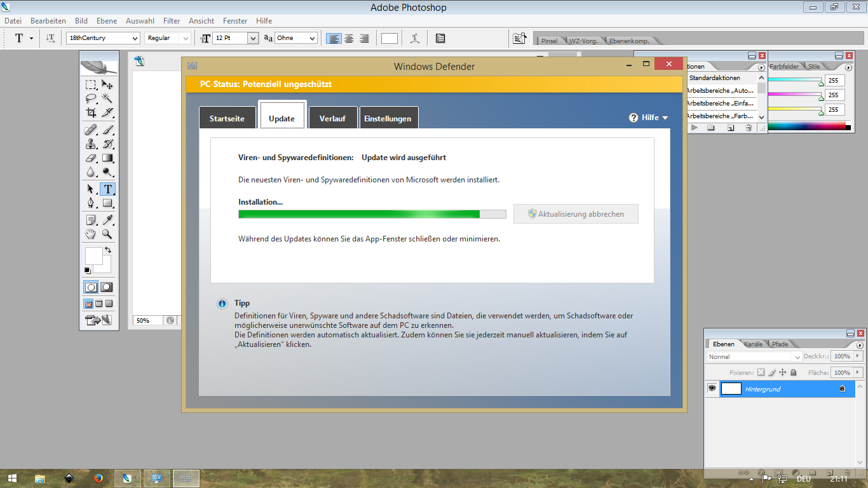868x488 pixels.
Task: Click the delete trash icon in Aktionen panel
Action: pyautogui.click(x=749, y=128)
